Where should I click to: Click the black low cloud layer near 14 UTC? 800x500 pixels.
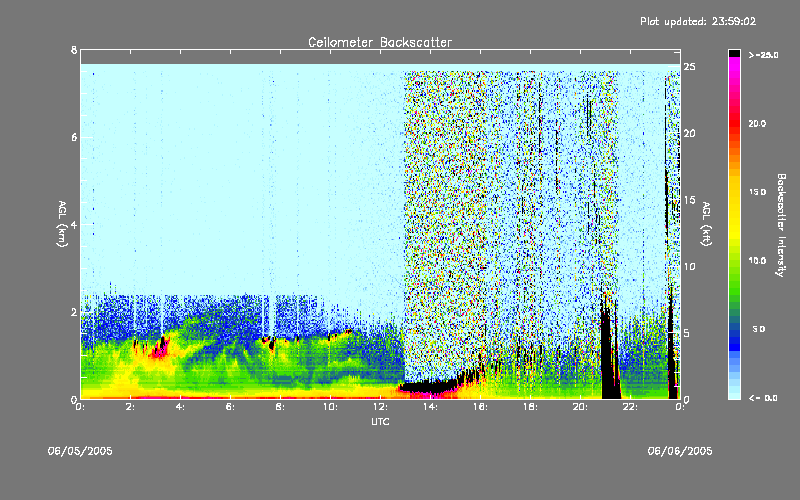pyautogui.click(x=431, y=386)
